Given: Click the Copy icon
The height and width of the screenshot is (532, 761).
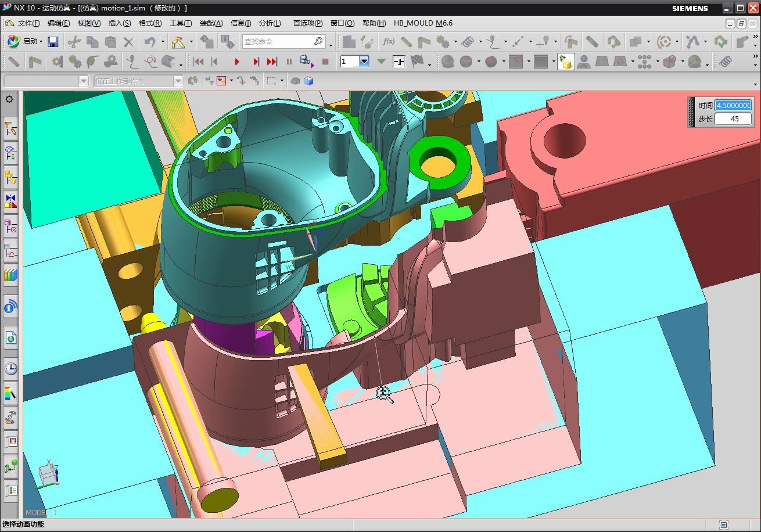Looking at the screenshot, I should [92, 41].
